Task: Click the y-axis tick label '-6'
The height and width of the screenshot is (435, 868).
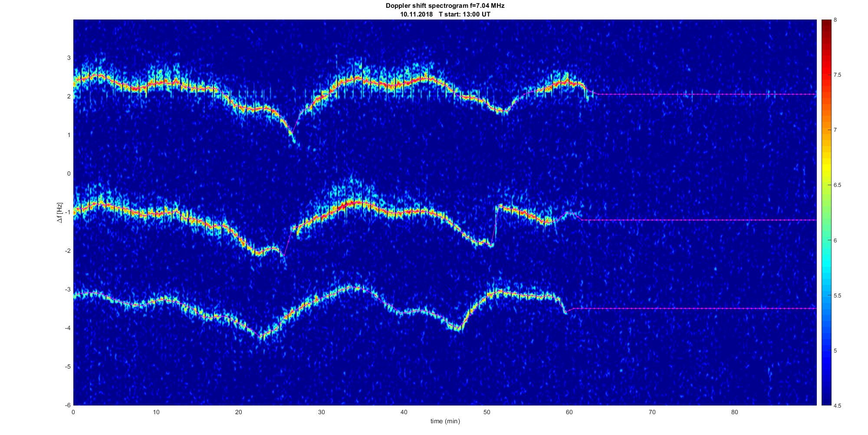Action: pos(68,405)
